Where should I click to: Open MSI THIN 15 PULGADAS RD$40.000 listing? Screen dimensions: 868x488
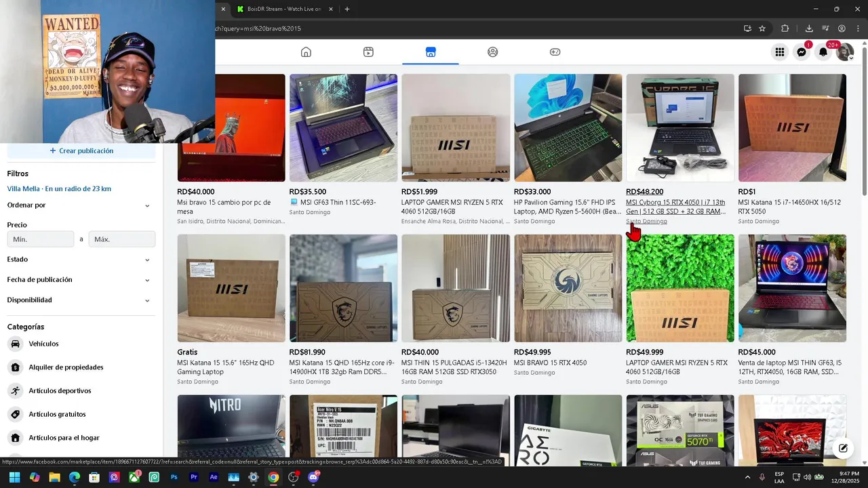[456, 309]
